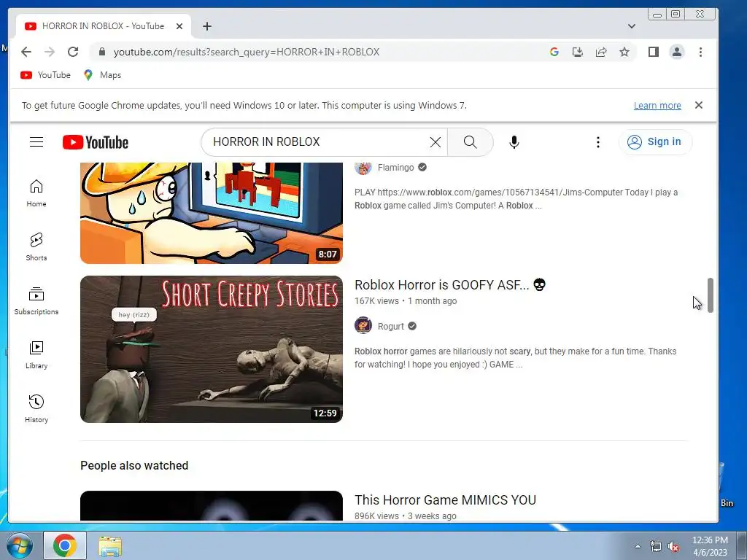Click the lock site info icon

pos(102,52)
